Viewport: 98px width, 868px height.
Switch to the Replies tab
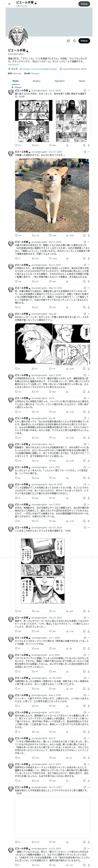point(36,81)
